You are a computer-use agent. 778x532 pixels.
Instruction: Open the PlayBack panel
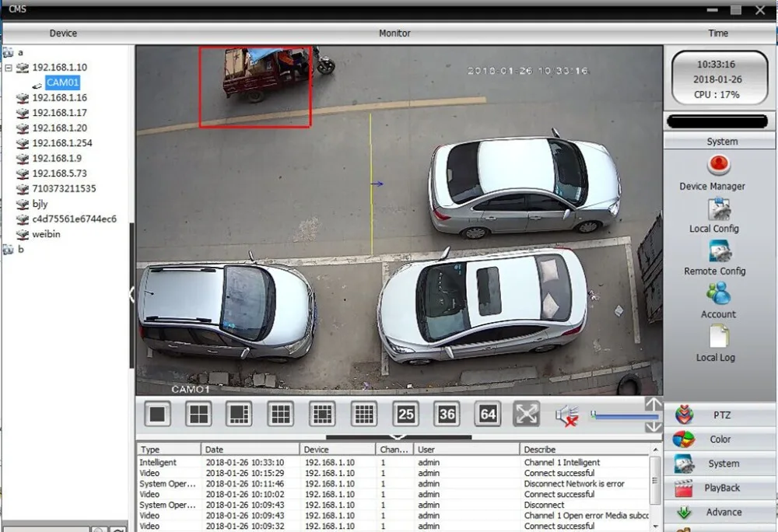[x=720, y=488]
